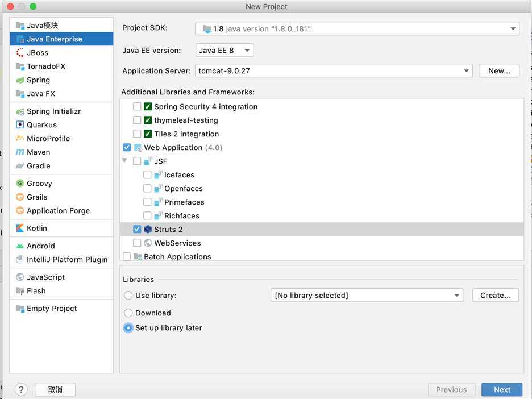This screenshot has width=532, height=399.
Task: Select the JavaScript project type label
Action: (46, 277)
